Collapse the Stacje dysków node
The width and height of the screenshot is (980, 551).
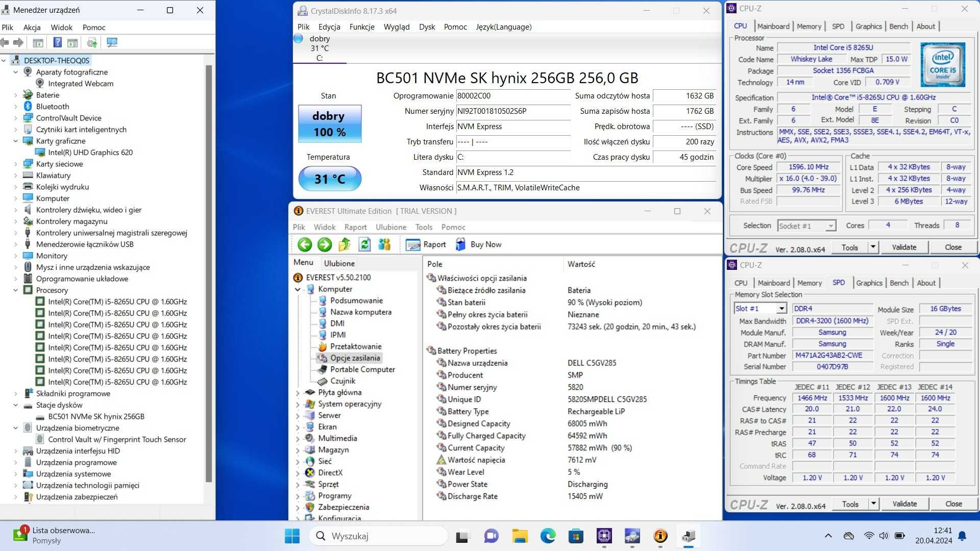coord(15,405)
